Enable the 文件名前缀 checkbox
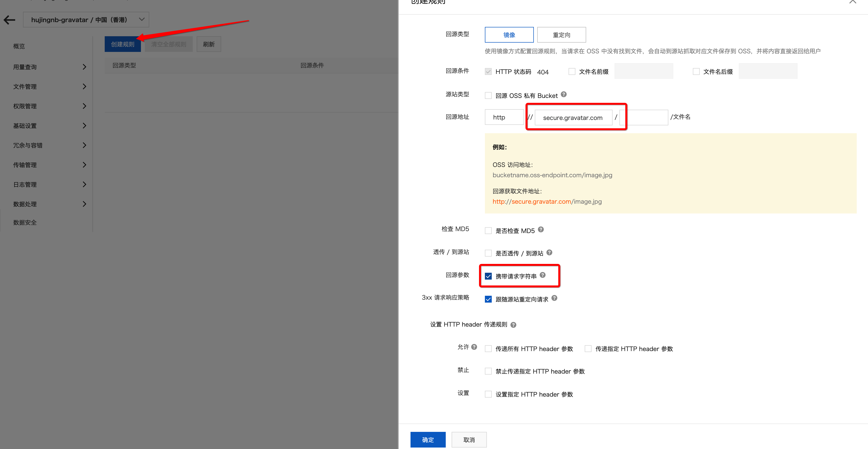The image size is (868, 449). 572,71
